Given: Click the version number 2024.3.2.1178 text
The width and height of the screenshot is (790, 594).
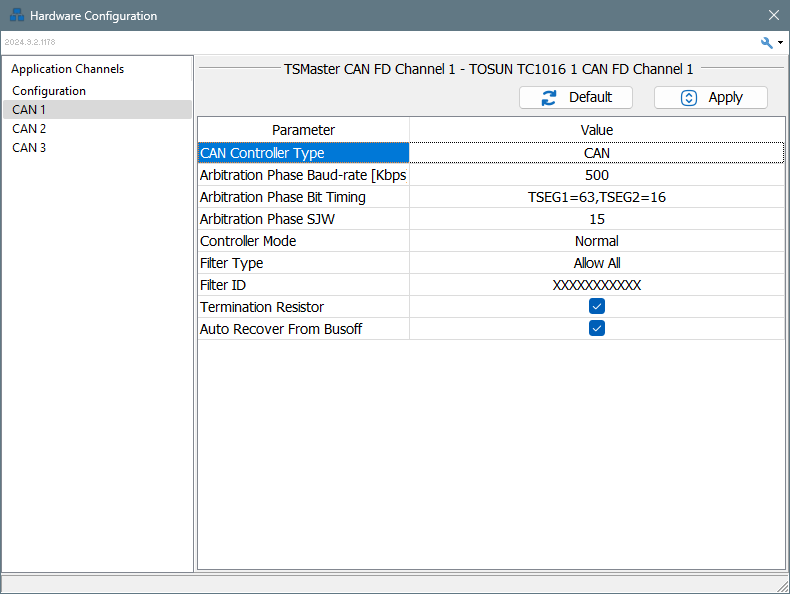Looking at the screenshot, I should [30, 42].
